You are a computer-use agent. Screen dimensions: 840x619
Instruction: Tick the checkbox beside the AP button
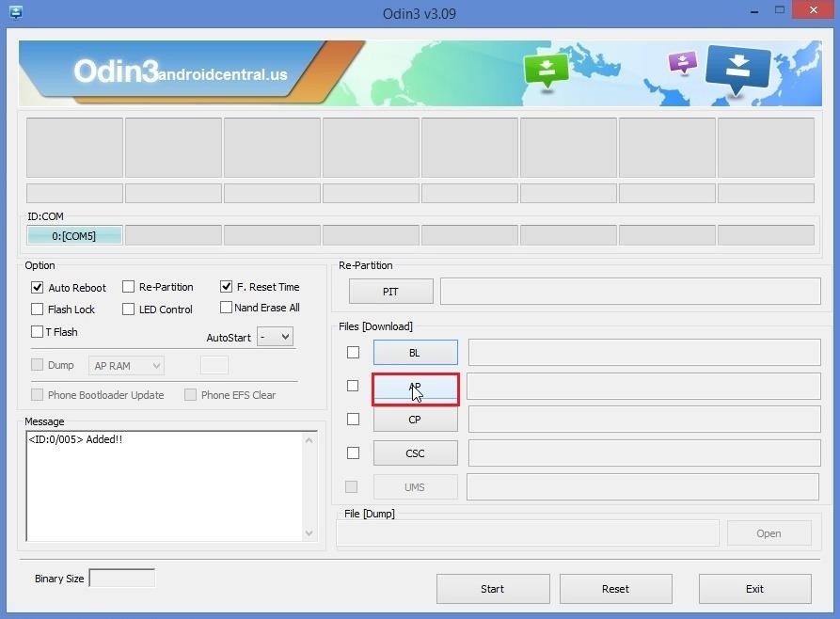point(353,386)
